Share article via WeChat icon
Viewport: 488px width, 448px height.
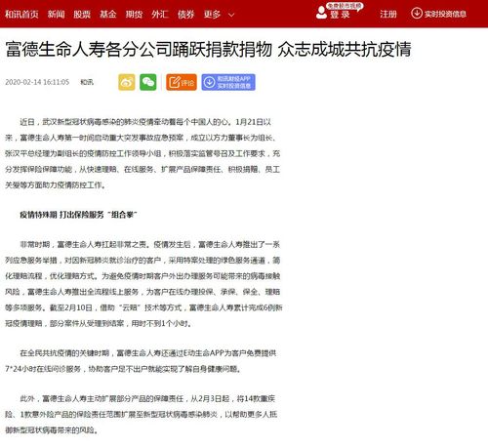click(x=148, y=82)
